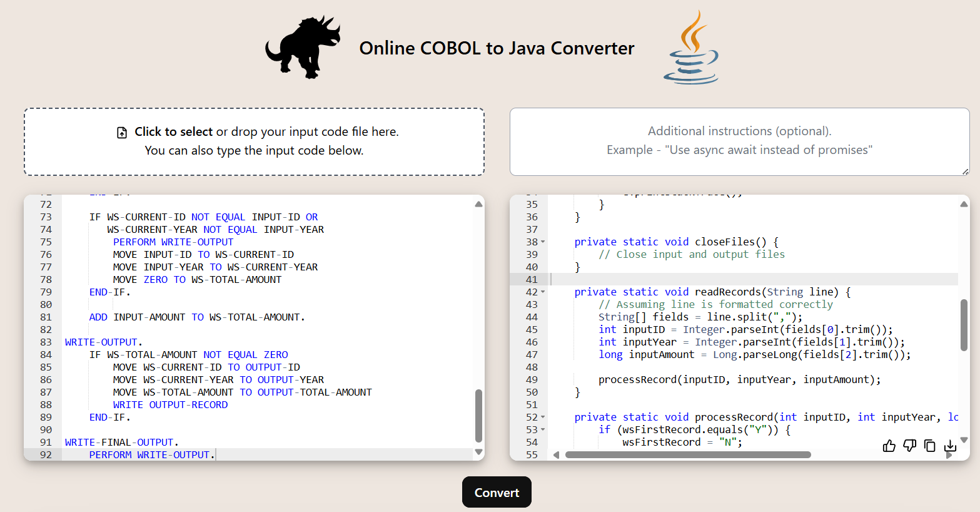Click the 'PERFORM WRITE-OUTPUT.' text on line 92

152,455
